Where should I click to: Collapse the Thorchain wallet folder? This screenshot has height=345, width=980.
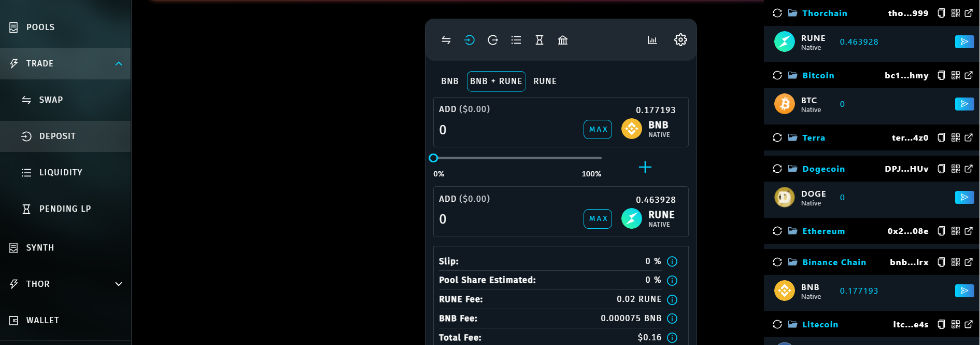[793, 13]
